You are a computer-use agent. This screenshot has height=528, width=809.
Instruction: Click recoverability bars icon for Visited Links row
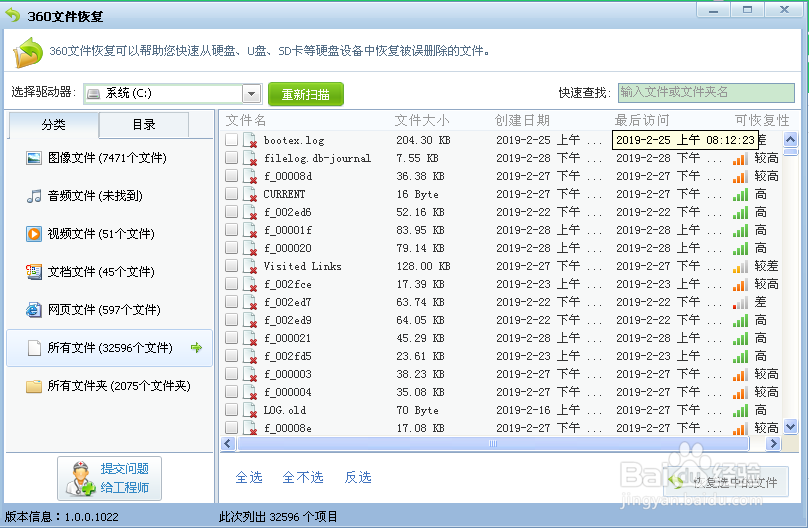point(740,266)
